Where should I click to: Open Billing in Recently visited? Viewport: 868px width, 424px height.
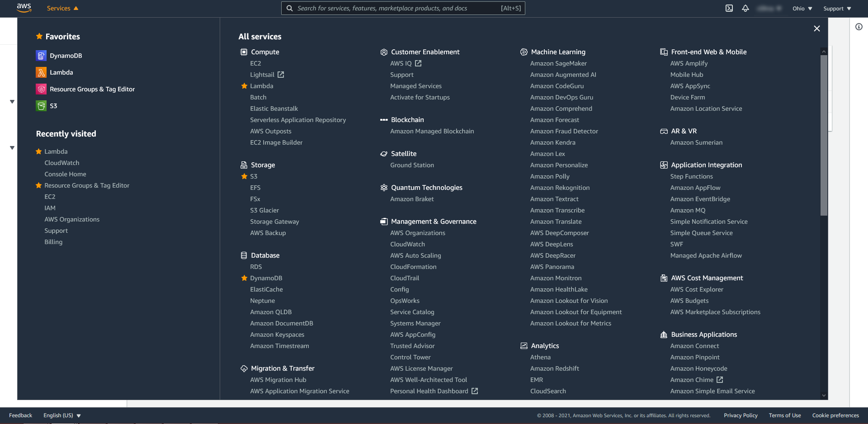point(53,242)
